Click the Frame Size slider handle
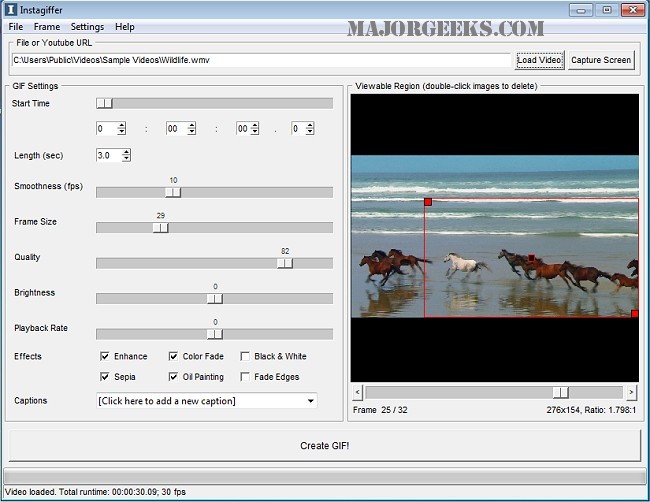The image size is (650, 502). tap(160, 228)
